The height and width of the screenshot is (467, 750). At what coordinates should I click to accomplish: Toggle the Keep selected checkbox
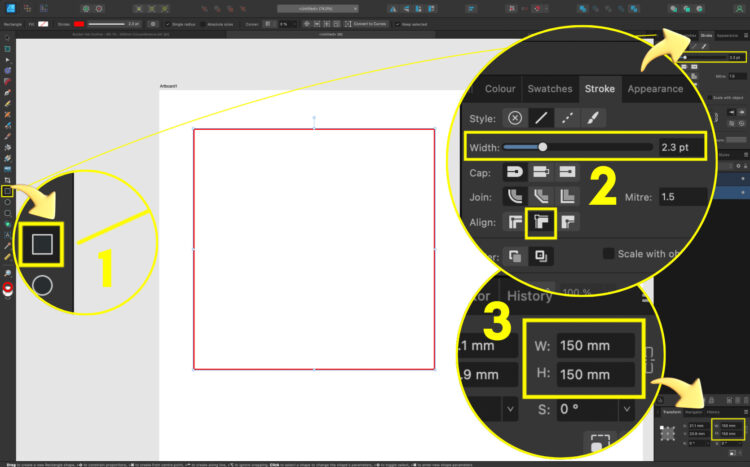398,23
